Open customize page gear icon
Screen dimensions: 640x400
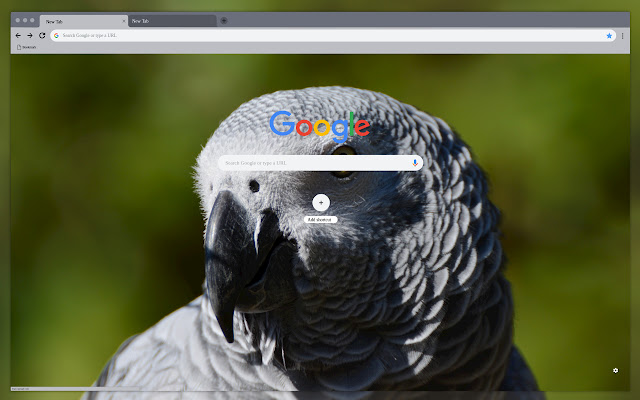616,371
